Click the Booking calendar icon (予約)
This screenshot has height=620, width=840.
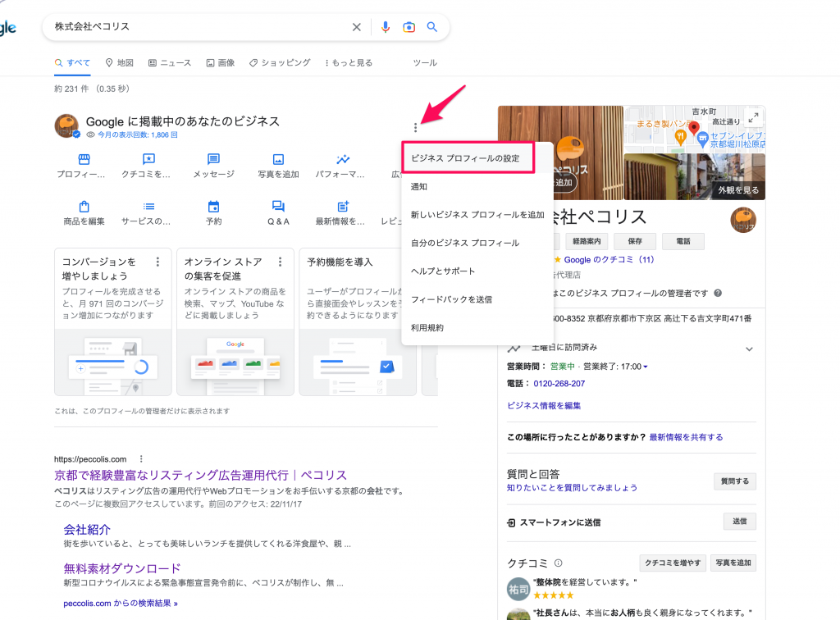[x=213, y=207]
